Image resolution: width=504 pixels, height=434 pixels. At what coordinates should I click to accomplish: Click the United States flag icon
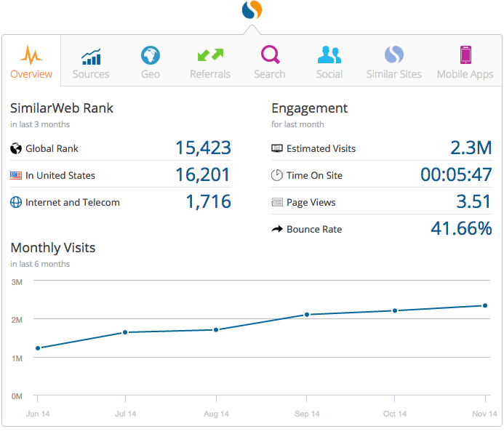coord(16,175)
